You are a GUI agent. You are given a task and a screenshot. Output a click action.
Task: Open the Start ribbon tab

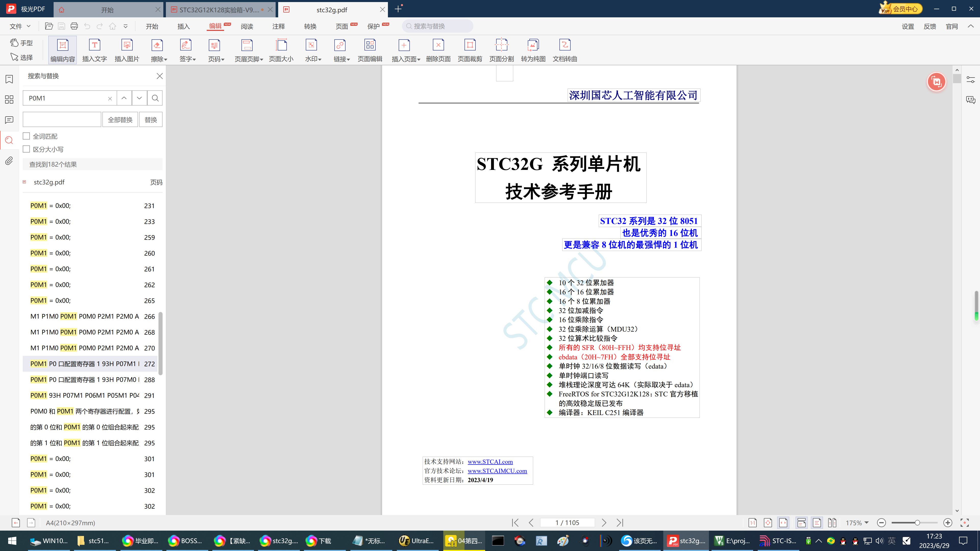[x=152, y=26]
